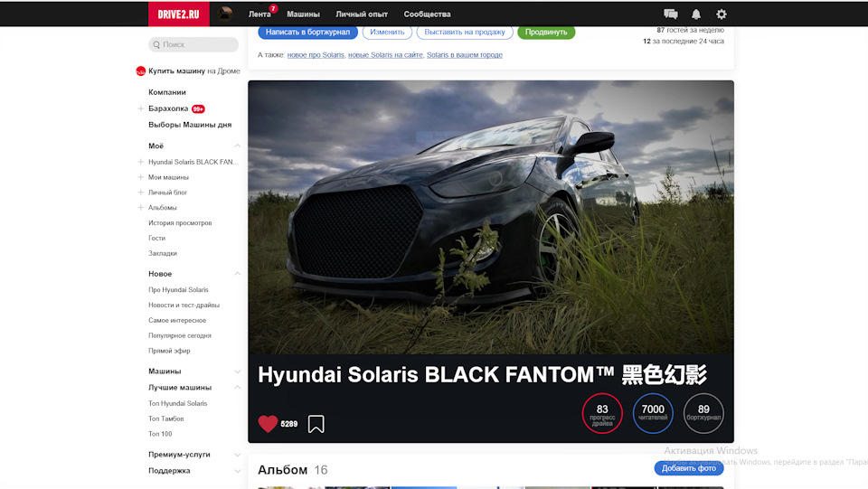Open the user avatar in top bar
Image resolution: width=868 pixels, height=489 pixels.
click(225, 14)
